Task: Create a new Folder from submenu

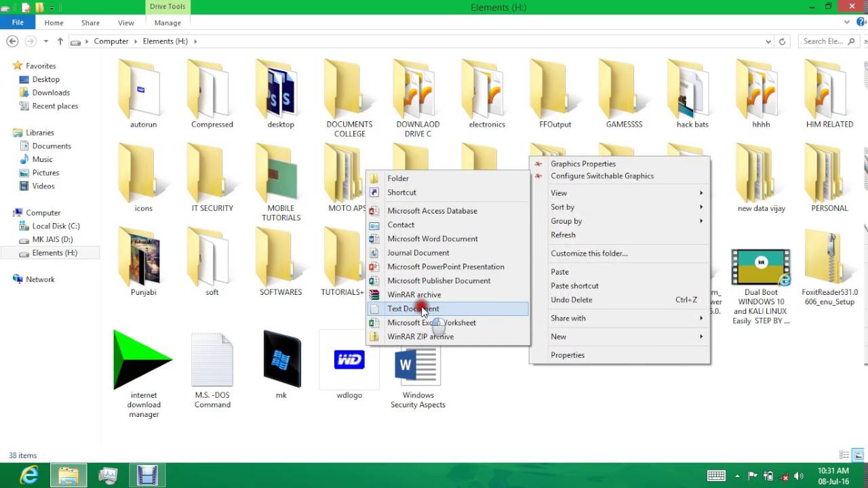Action: coord(448,178)
